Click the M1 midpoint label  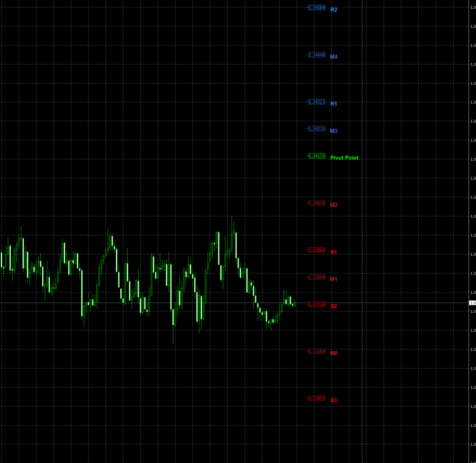pos(333,279)
